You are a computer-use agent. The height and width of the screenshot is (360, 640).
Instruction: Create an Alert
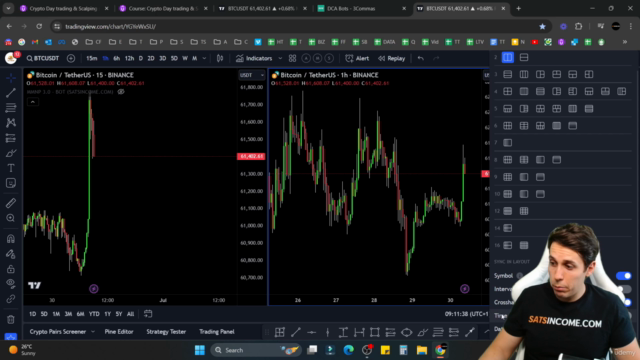357,58
